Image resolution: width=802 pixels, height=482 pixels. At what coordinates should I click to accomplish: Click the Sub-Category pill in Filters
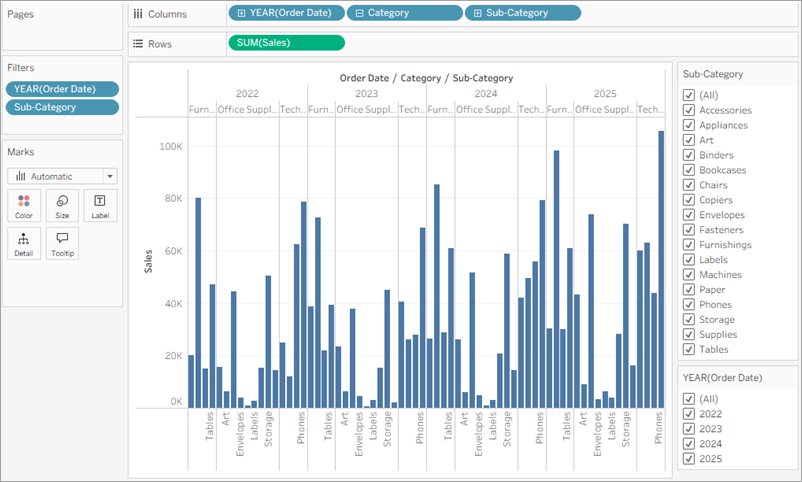click(x=62, y=107)
